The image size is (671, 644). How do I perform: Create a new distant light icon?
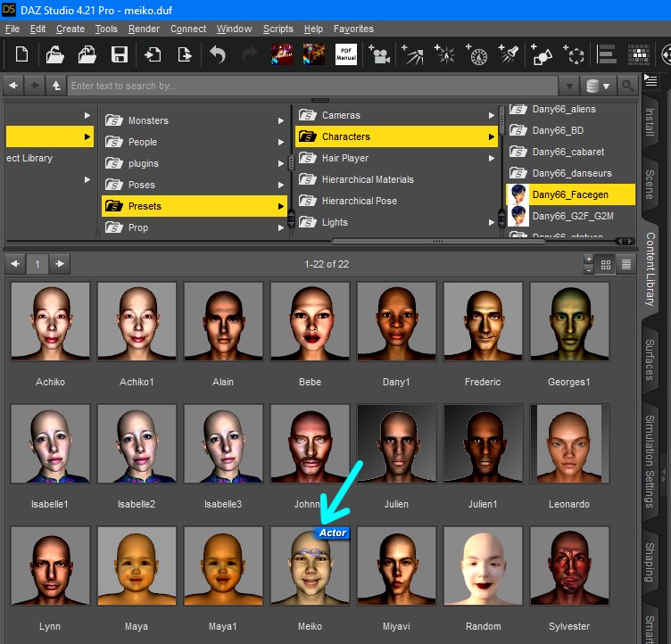(x=477, y=54)
